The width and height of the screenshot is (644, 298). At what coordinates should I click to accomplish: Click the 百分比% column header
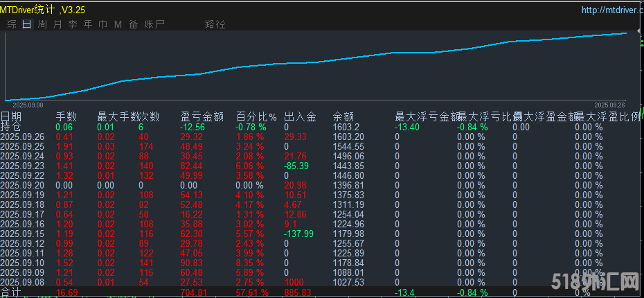(x=256, y=116)
